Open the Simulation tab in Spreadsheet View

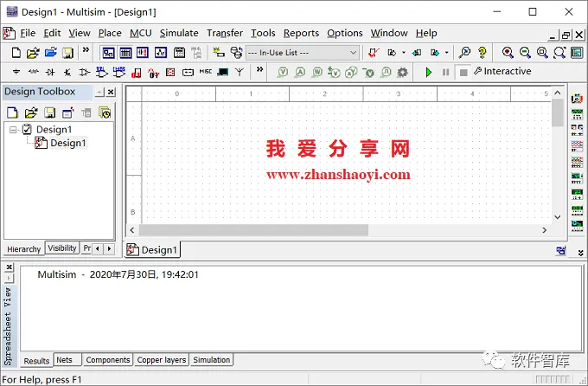click(212, 360)
